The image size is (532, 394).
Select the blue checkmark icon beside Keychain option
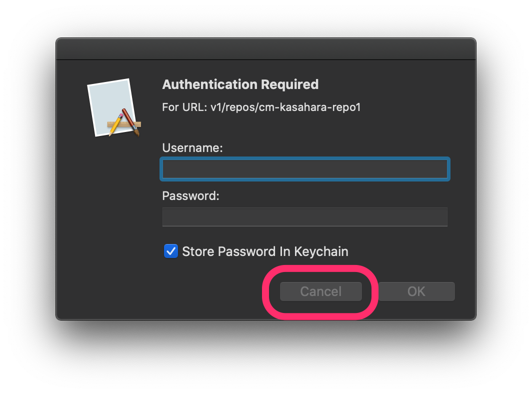point(170,251)
